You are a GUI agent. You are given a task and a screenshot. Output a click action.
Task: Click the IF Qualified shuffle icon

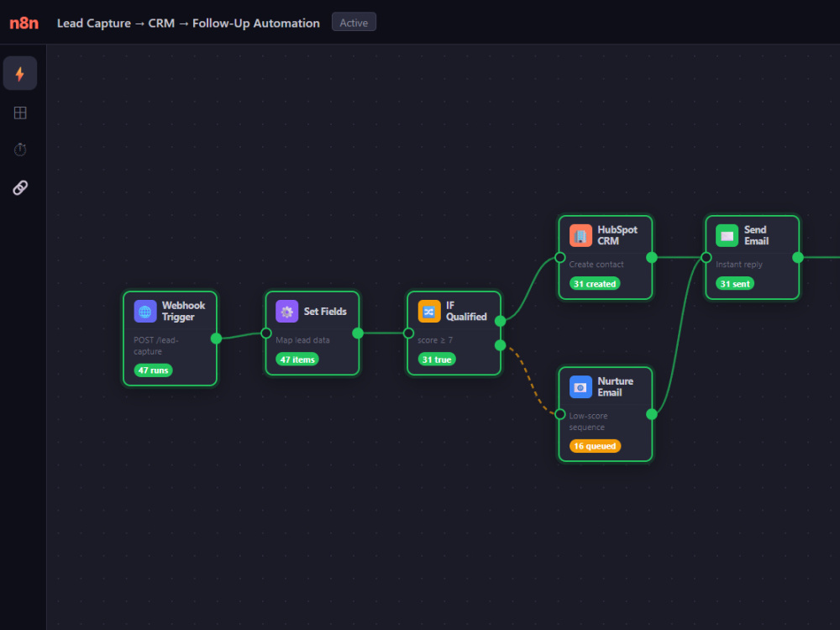coord(429,312)
